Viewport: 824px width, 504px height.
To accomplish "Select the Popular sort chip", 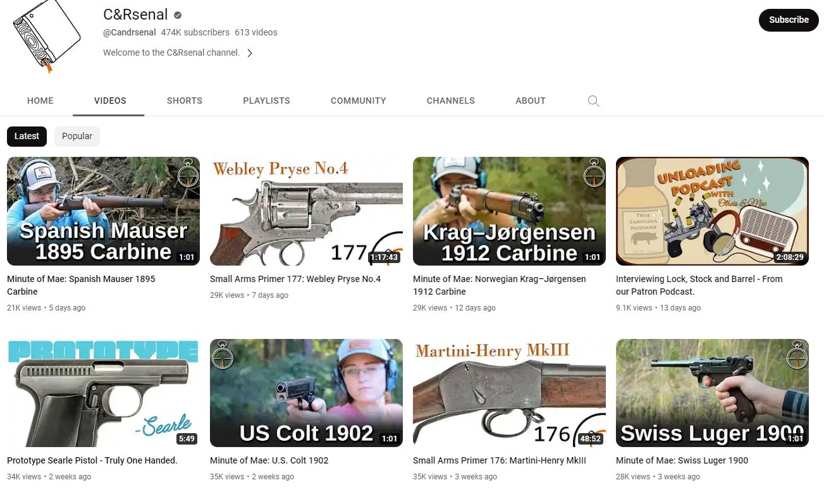I will pos(77,136).
